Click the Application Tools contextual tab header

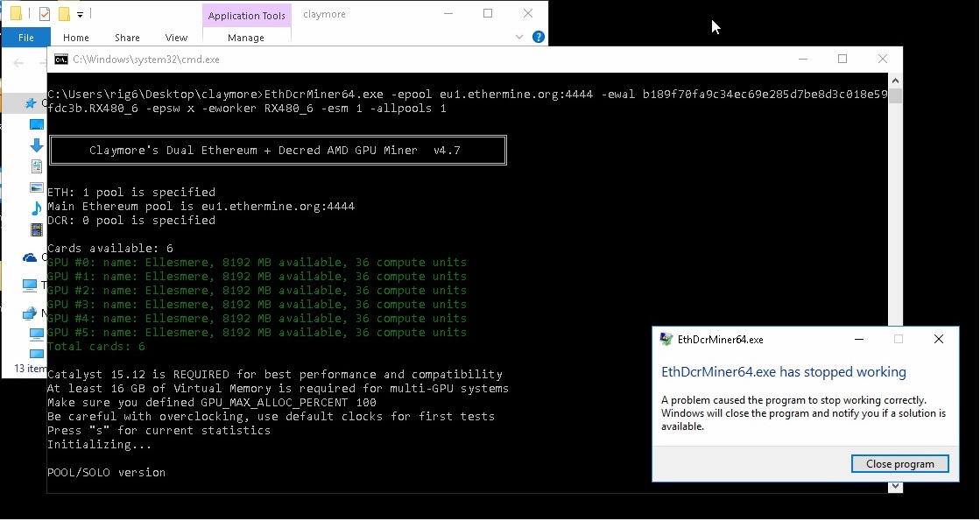tap(246, 16)
